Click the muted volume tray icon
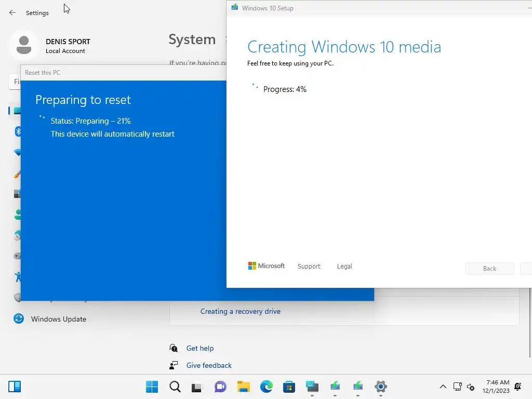Image resolution: width=532 pixels, height=399 pixels. click(471, 387)
